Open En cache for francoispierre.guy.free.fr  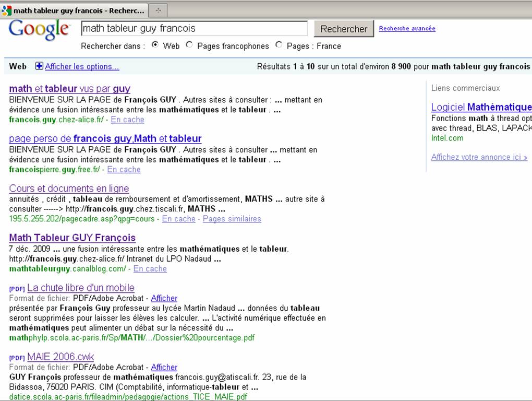[x=124, y=169]
